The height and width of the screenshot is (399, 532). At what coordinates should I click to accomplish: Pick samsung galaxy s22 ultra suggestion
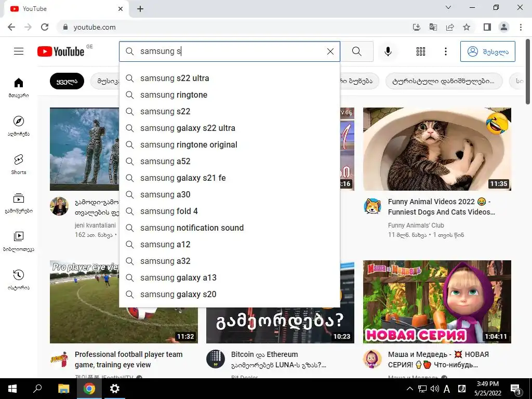click(230, 128)
